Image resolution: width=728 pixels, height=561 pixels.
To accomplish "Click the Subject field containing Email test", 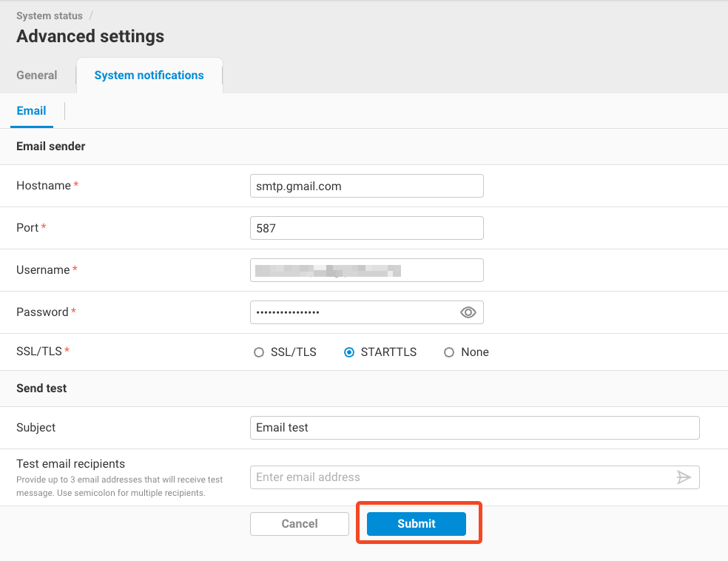I will (474, 428).
